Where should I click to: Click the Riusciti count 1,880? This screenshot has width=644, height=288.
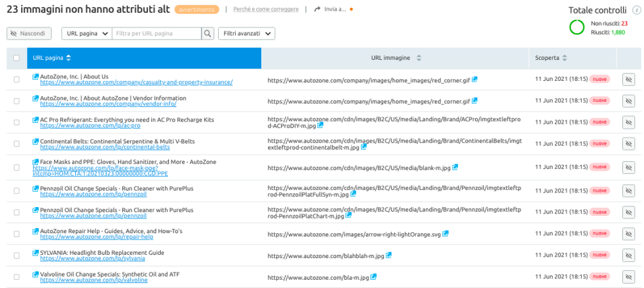click(618, 32)
